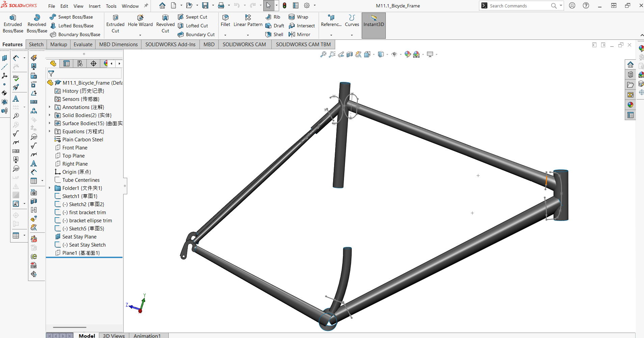Switch to the Sketch tab
Screen dimensions: 644x338
(36, 44)
